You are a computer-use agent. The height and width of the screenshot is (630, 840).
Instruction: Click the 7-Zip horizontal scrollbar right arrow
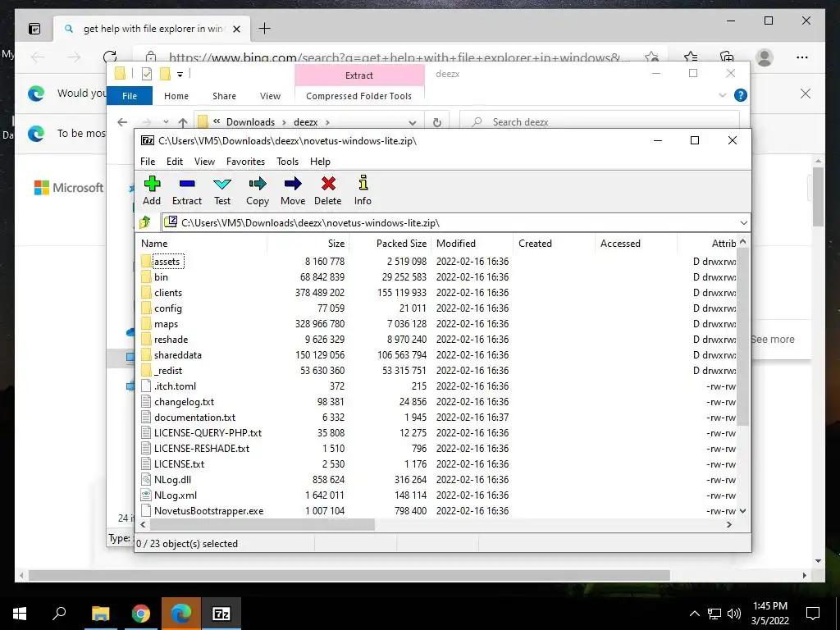[x=729, y=524]
